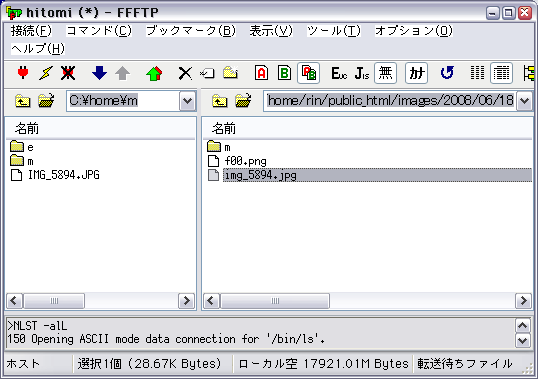Click the red plug Connect icon
538x379 pixels.
[x=23, y=73]
